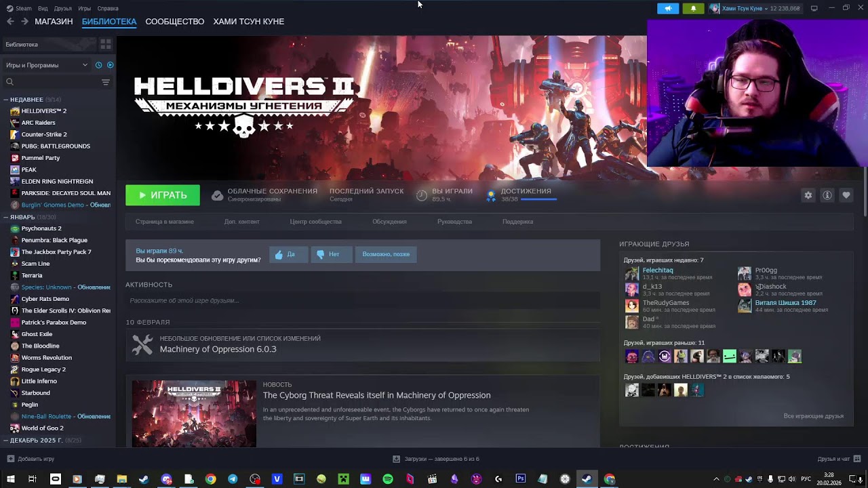Open Spotify from the taskbar
The width and height of the screenshot is (868, 488).
tap(388, 479)
